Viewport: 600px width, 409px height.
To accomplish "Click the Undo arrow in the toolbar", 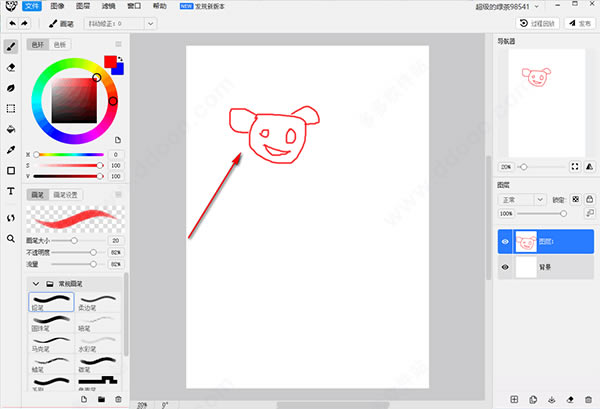I will [10, 21].
